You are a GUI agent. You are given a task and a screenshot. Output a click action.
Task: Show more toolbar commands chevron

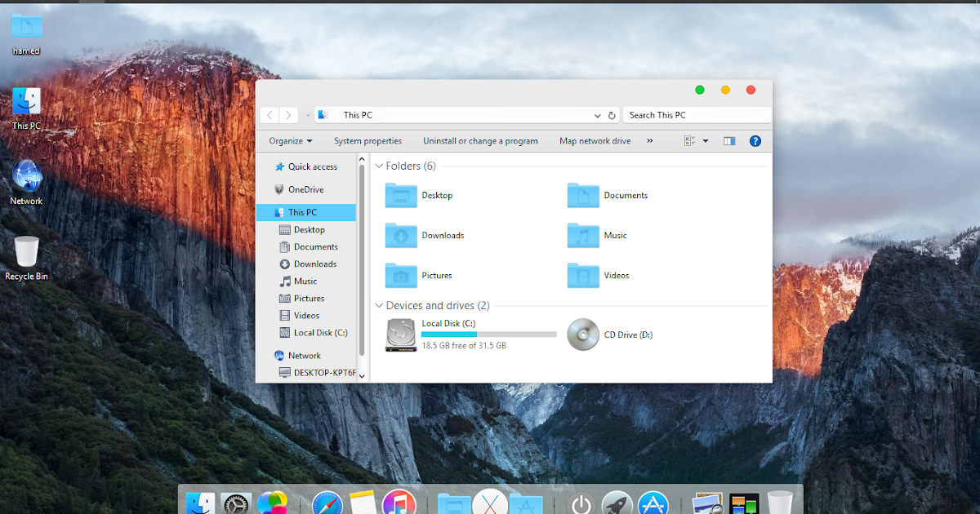tap(650, 141)
